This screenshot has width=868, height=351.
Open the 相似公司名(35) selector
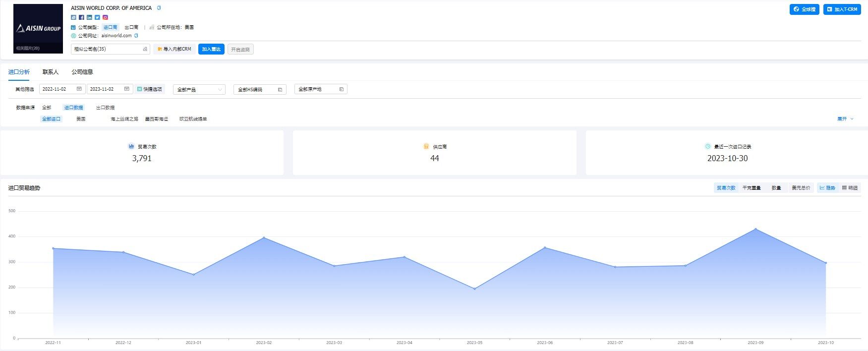(x=110, y=49)
